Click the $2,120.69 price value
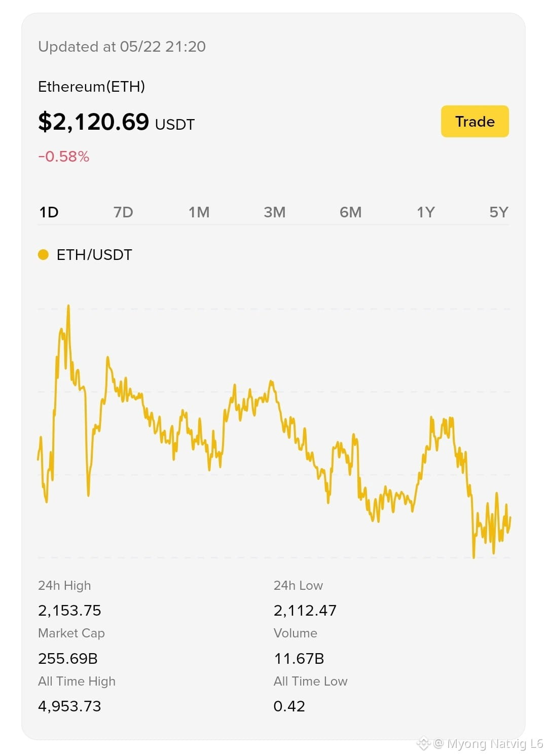The image size is (547, 756). tap(93, 122)
